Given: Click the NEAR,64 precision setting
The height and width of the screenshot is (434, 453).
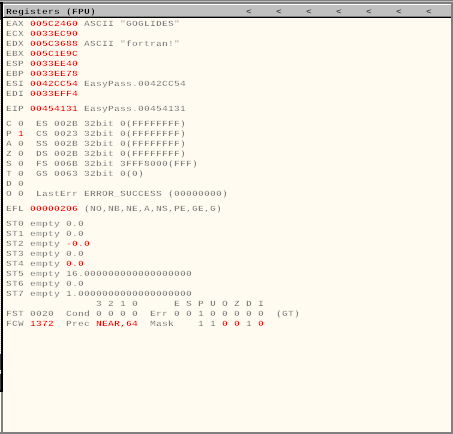Looking at the screenshot, I should [x=117, y=324].
